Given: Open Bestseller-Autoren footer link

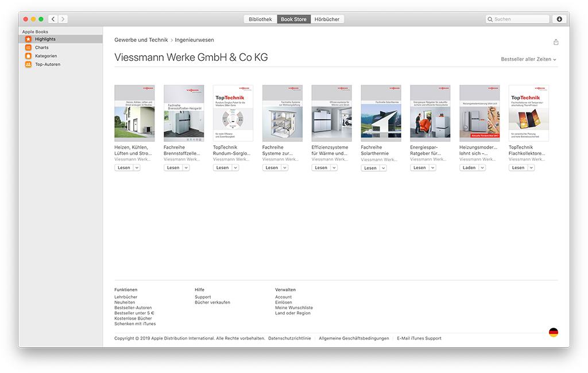Looking at the screenshot, I should 133,308.
